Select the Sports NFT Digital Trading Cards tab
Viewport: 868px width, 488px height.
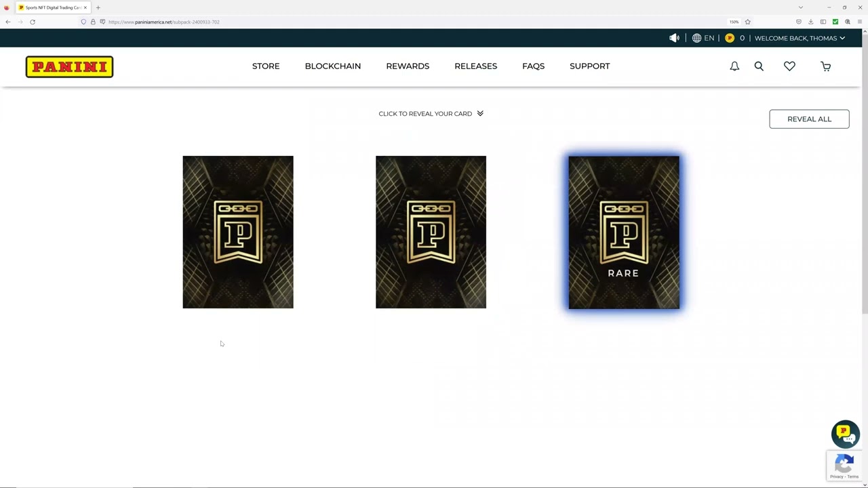[x=53, y=7]
